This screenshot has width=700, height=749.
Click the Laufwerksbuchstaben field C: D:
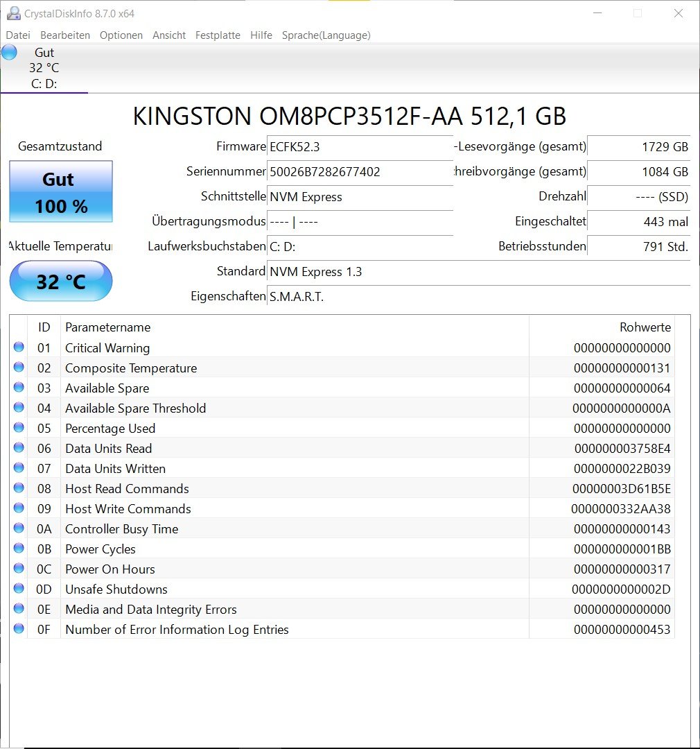click(360, 246)
